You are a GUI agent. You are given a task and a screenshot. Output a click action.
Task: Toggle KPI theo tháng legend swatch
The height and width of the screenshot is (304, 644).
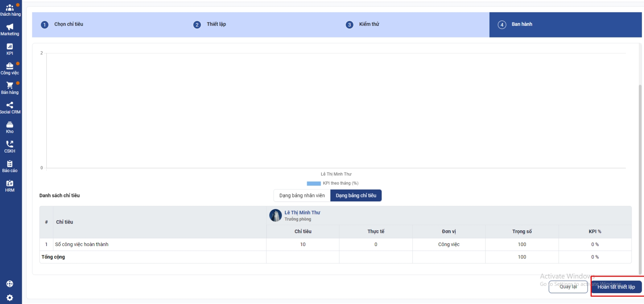(x=314, y=184)
